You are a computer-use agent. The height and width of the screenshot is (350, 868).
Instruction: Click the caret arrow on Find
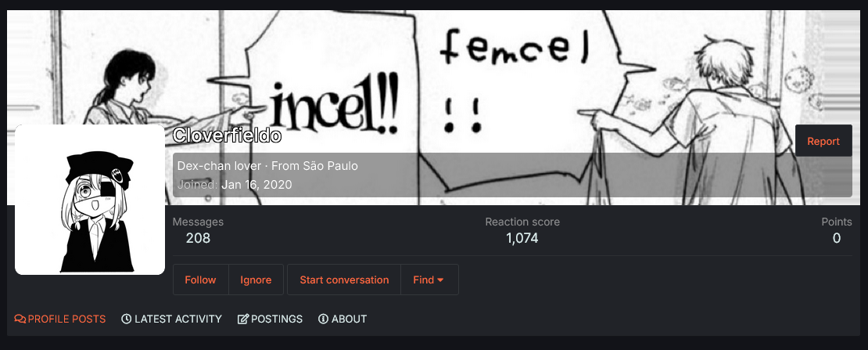440,280
